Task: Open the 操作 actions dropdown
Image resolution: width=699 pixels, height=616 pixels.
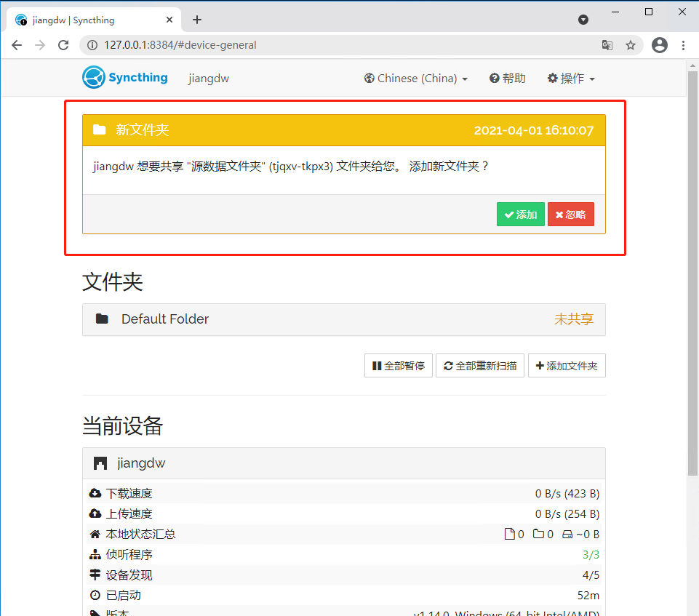Action: point(571,78)
